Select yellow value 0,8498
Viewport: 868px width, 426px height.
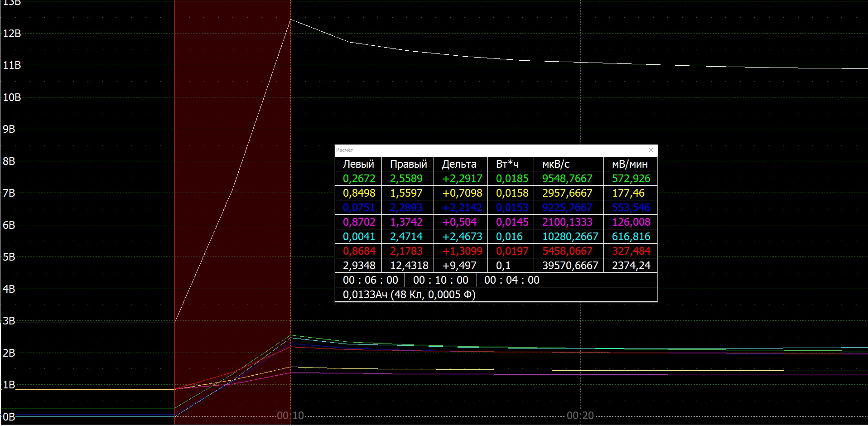pos(359,193)
